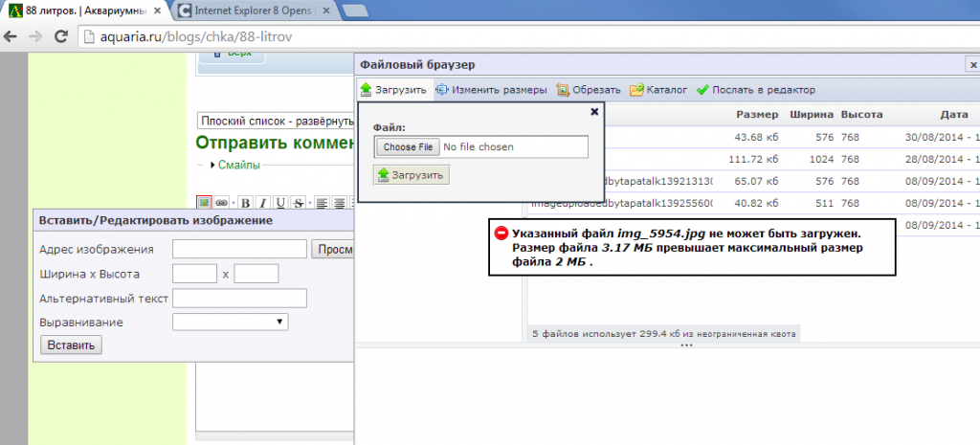980x445 pixels.
Task: Open the Плоский список display dropdown
Action: point(275,121)
